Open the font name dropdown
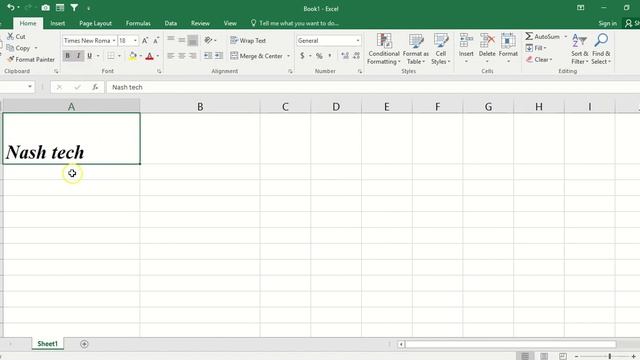This screenshot has width=640, height=360. (x=114, y=40)
